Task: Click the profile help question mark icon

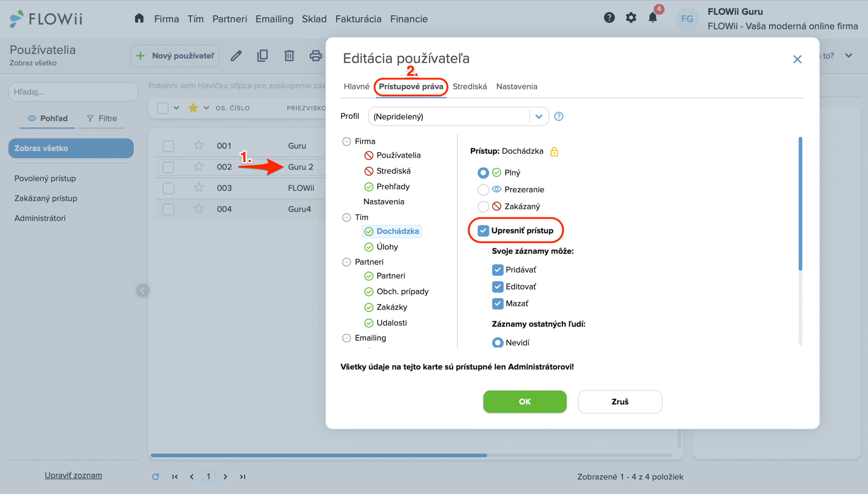Action: [x=558, y=116]
